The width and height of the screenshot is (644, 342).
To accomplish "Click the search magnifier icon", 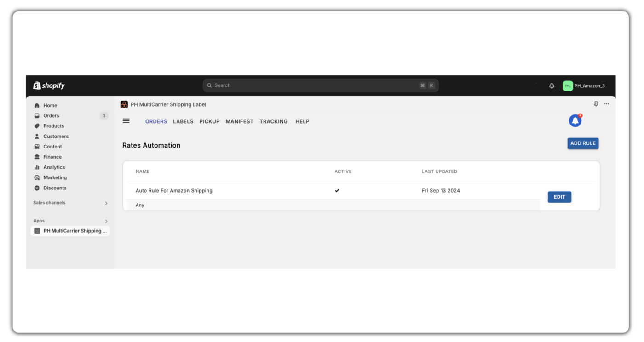I will (x=209, y=85).
